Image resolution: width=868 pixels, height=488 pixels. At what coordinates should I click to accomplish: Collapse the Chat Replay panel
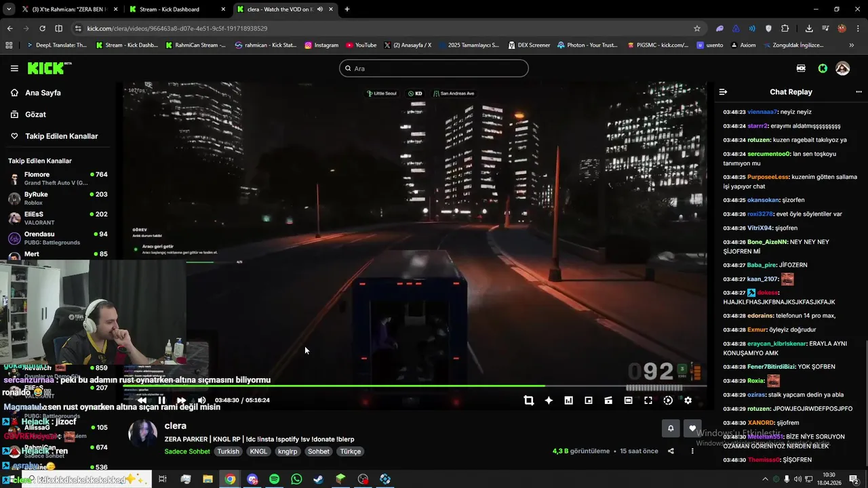click(x=723, y=92)
